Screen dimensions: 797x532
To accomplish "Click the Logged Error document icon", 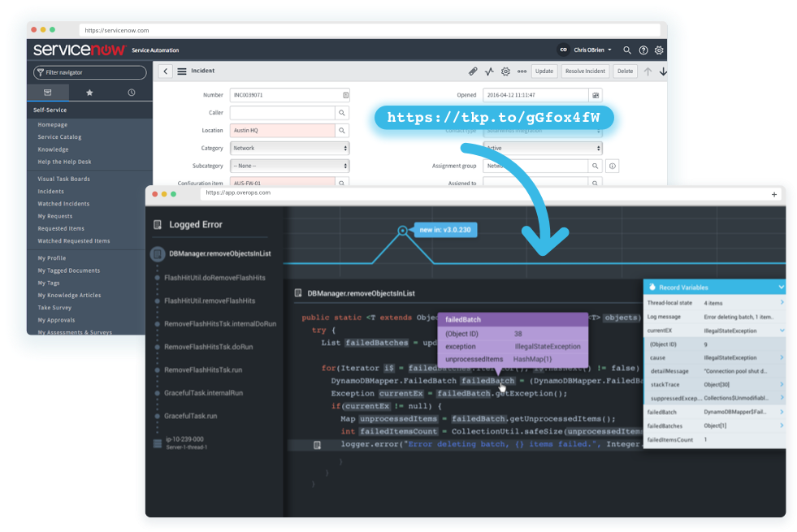I will tap(158, 225).
